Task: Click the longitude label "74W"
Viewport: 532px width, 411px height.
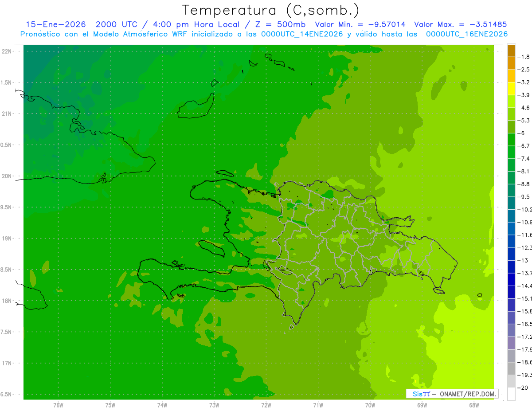Action: click(x=162, y=406)
